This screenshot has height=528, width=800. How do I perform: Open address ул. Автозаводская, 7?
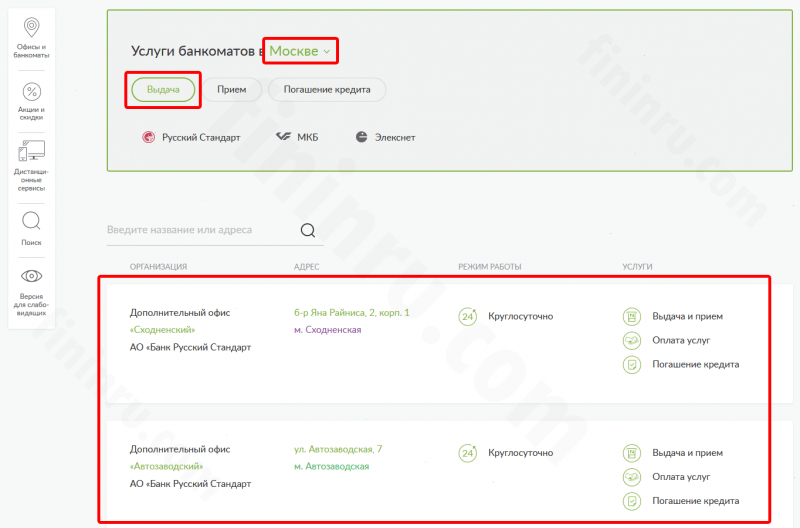pyautogui.click(x=338, y=449)
